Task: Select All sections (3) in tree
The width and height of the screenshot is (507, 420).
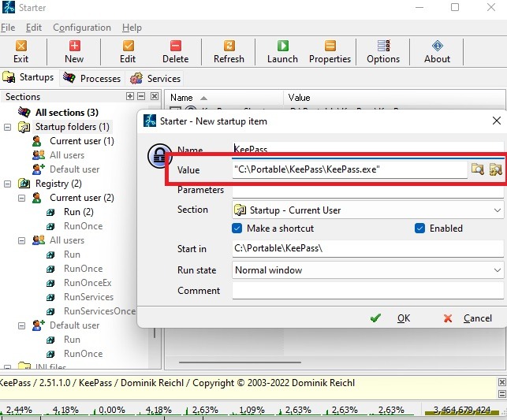Action: [67, 113]
